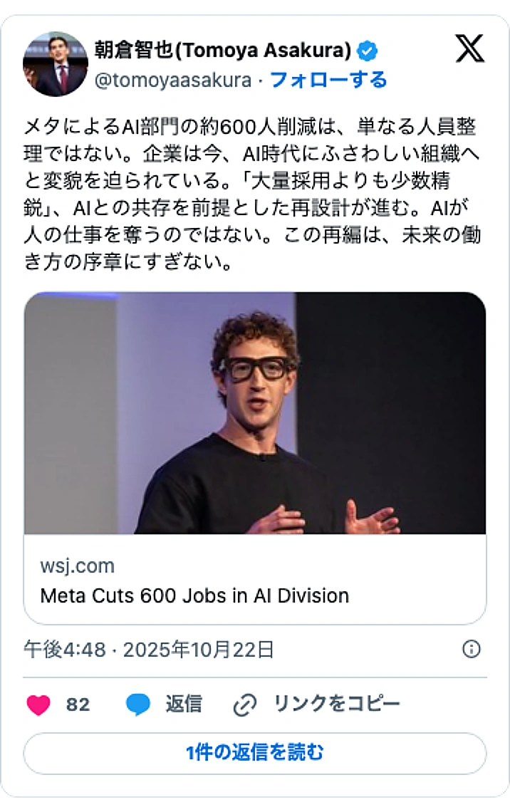Like the post with the heart icon
Screen dimensions: 510x812
pyautogui.click(x=38, y=704)
